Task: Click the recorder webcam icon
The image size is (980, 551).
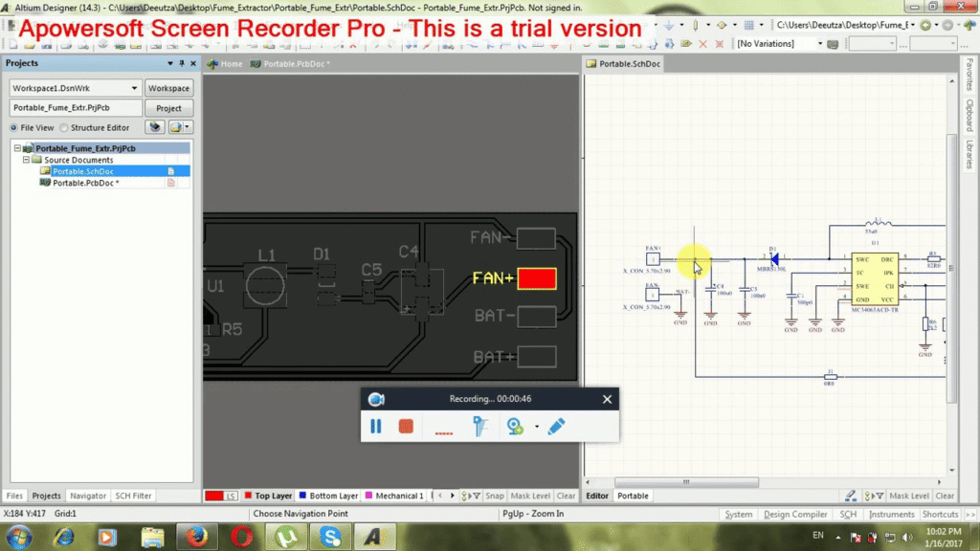Action: tap(515, 426)
